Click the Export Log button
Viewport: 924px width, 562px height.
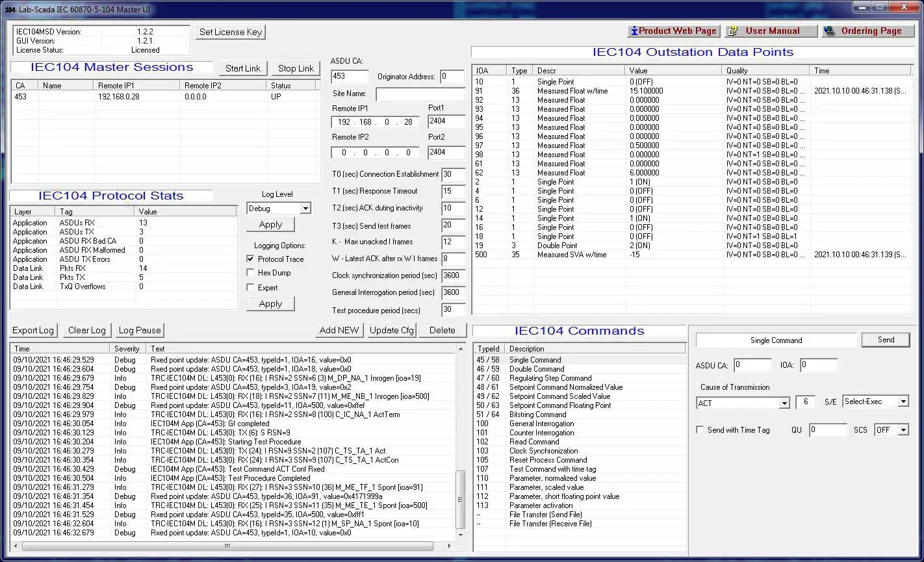33,330
